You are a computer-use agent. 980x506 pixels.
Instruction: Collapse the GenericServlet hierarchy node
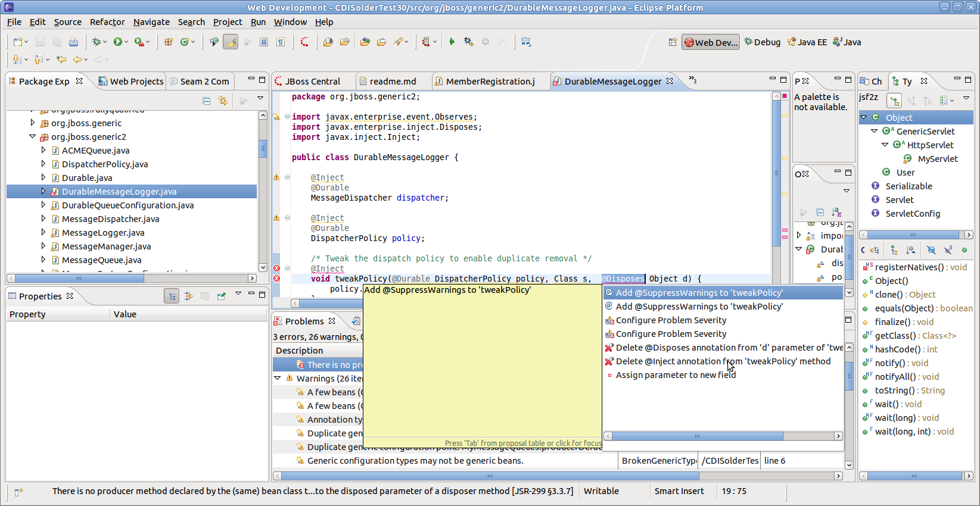click(875, 131)
